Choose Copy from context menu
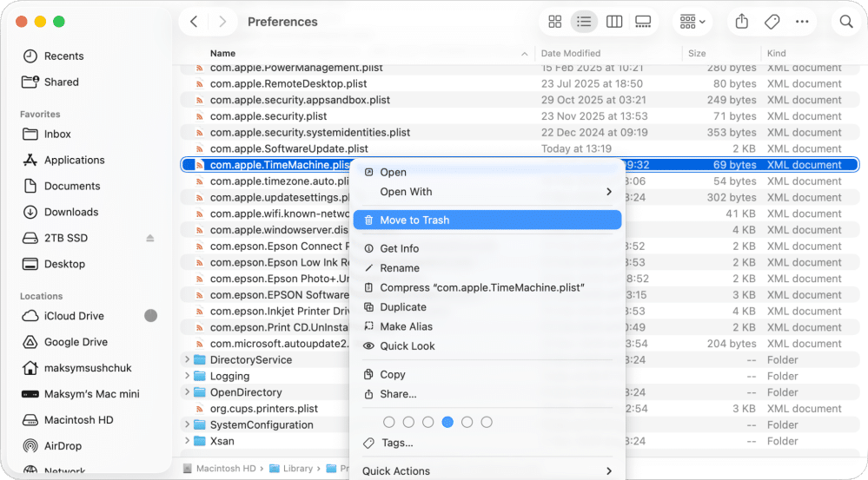The width and height of the screenshot is (868, 480). (487, 374)
